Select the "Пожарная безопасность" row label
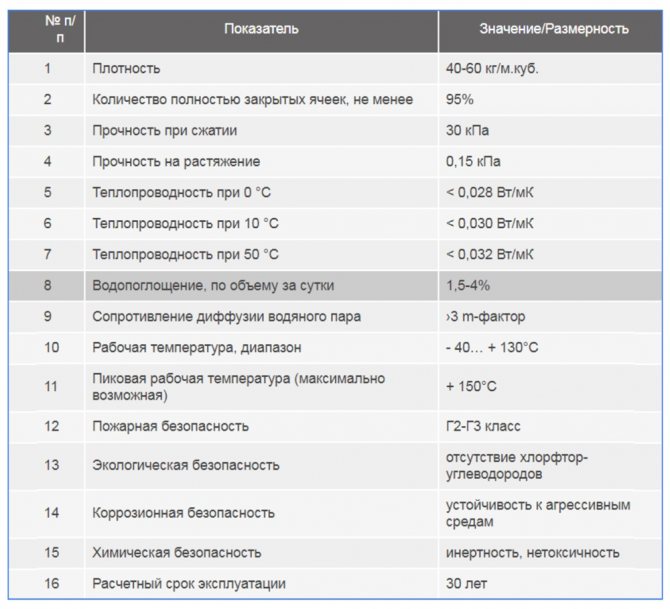The image size is (670, 609). tap(170, 426)
